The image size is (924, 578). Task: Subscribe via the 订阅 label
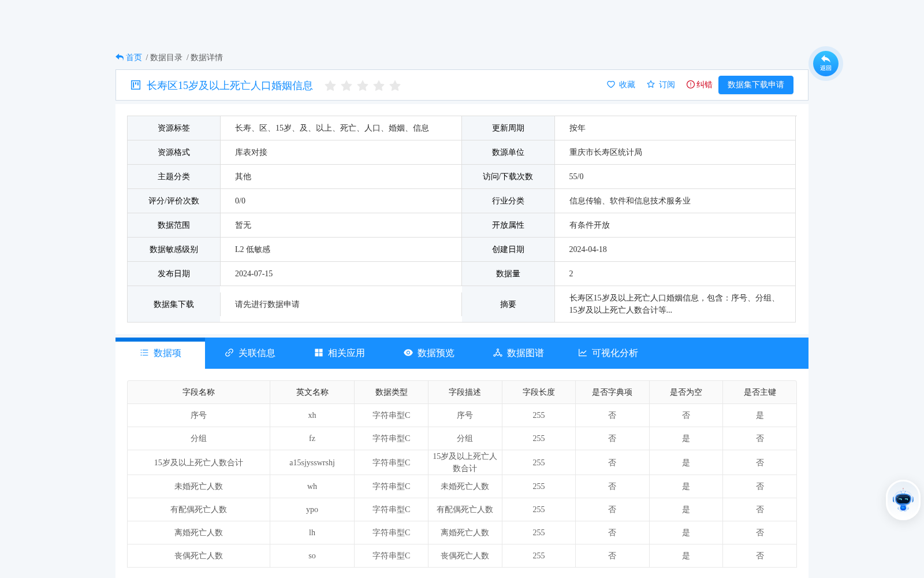(667, 84)
